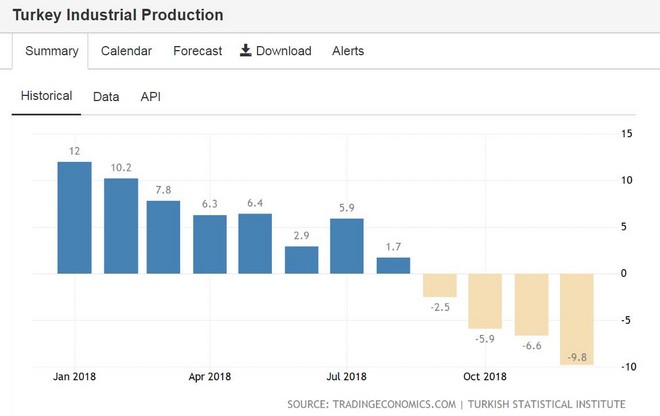The width and height of the screenshot is (660, 416).
Task: Click the April 2018 bar valued 6.3
Action: pos(210,244)
